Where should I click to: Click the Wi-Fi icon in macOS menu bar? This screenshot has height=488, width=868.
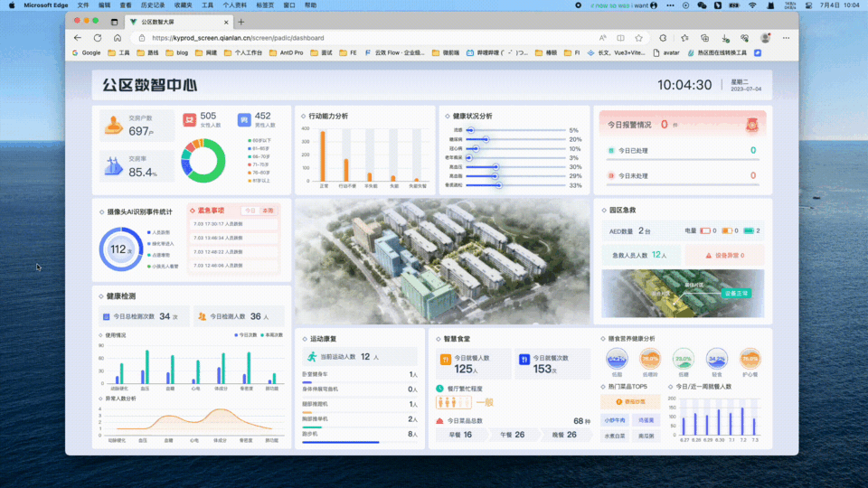point(752,5)
